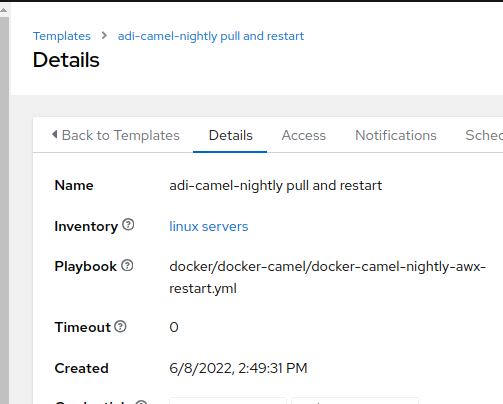Screen dimensions: 503x404
Task: Open help icon next to Playbook
Action: pyautogui.click(x=127, y=266)
